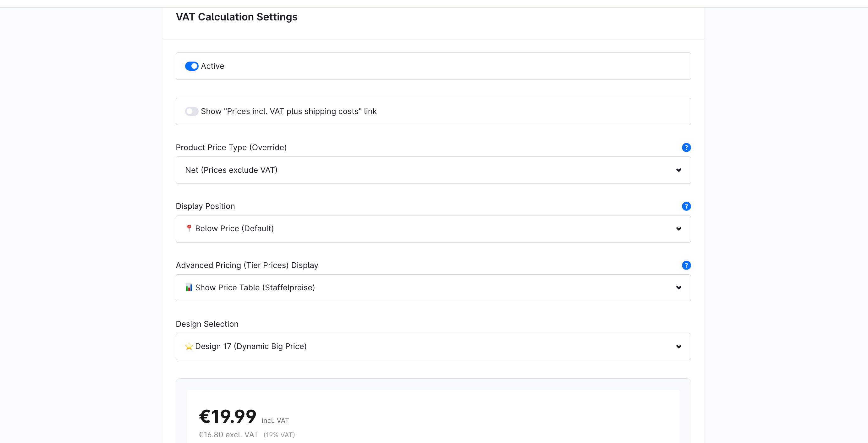Click the Show "Prices incl. VAT plus shipping costs" label

(x=288, y=112)
